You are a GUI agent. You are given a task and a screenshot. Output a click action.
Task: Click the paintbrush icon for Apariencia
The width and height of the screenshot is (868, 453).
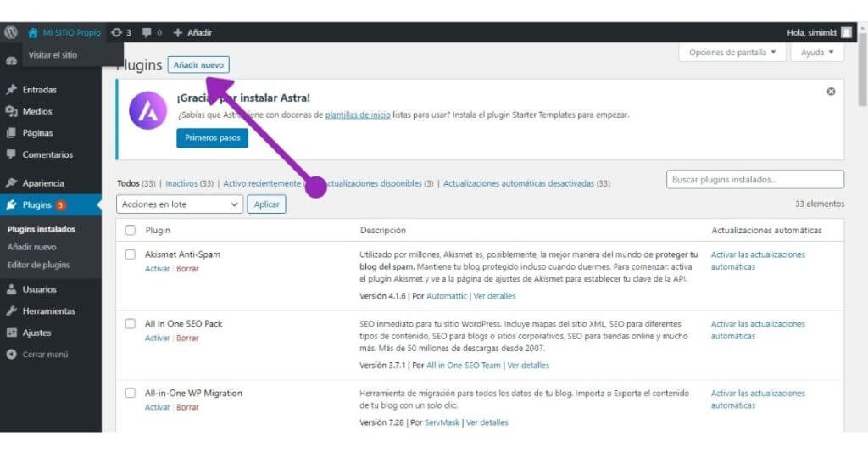click(x=11, y=182)
